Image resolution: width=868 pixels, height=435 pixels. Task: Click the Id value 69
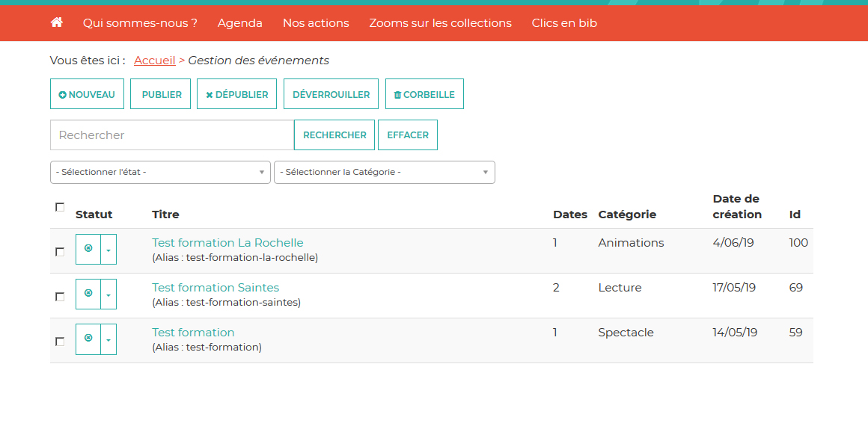[x=796, y=288]
